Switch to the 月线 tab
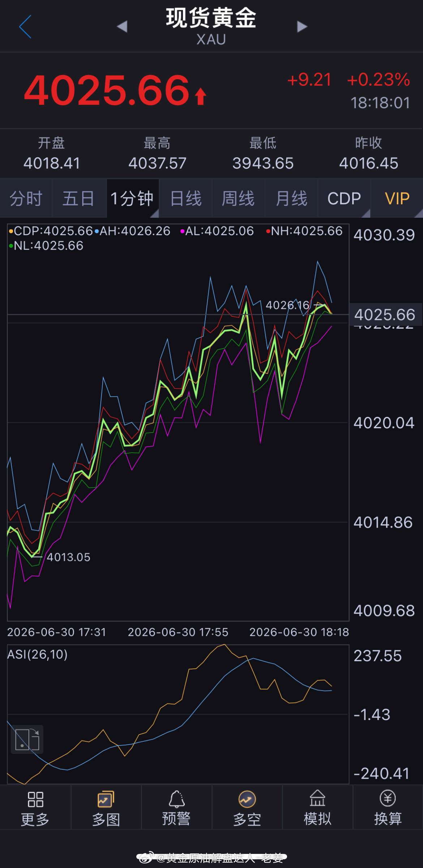The image size is (423, 868). (x=291, y=198)
